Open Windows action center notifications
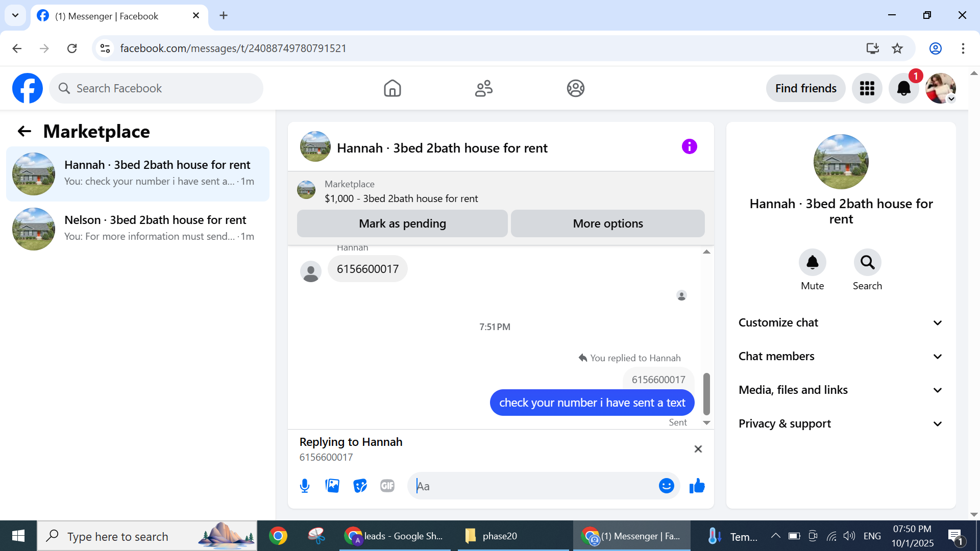The width and height of the screenshot is (980, 551). (955, 536)
